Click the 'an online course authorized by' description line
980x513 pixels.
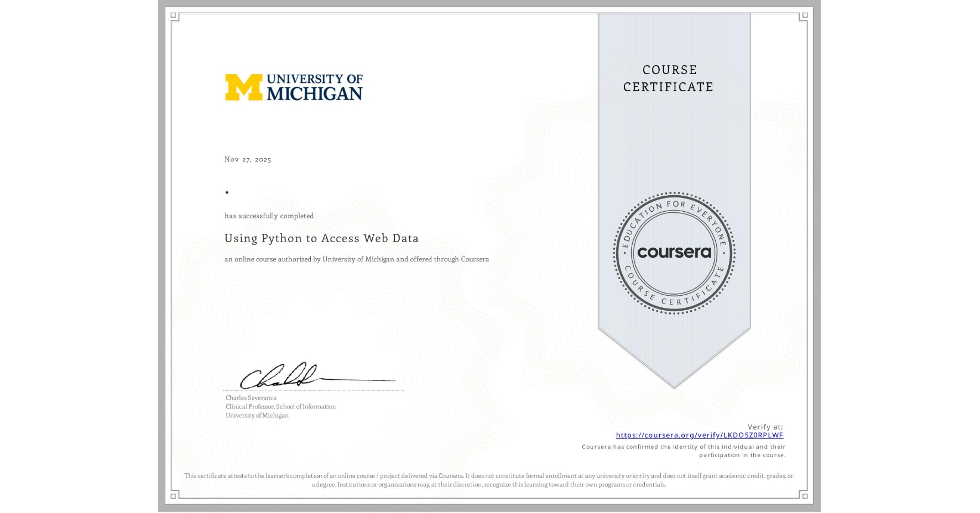tap(357, 259)
